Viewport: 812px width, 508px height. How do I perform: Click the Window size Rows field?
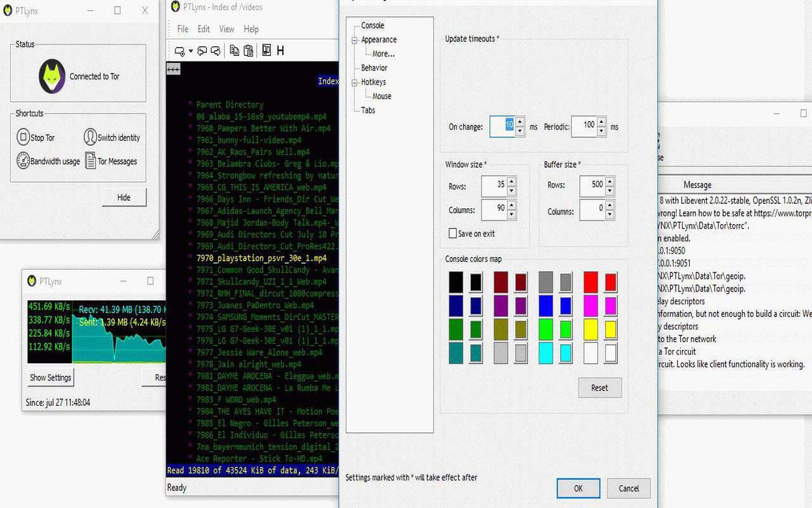point(494,186)
